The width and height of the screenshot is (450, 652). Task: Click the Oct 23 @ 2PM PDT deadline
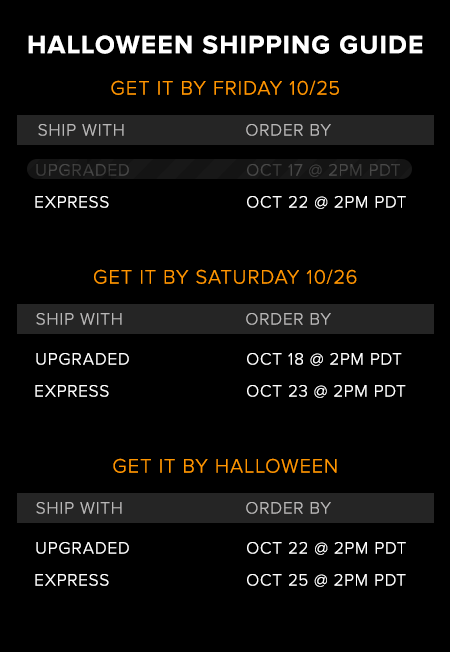pyautogui.click(x=326, y=391)
